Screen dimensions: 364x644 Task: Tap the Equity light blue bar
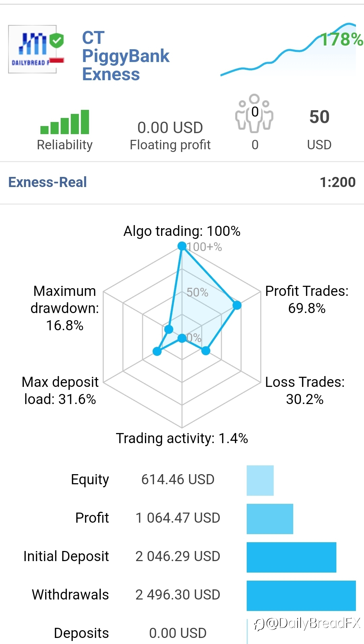coord(260,481)
